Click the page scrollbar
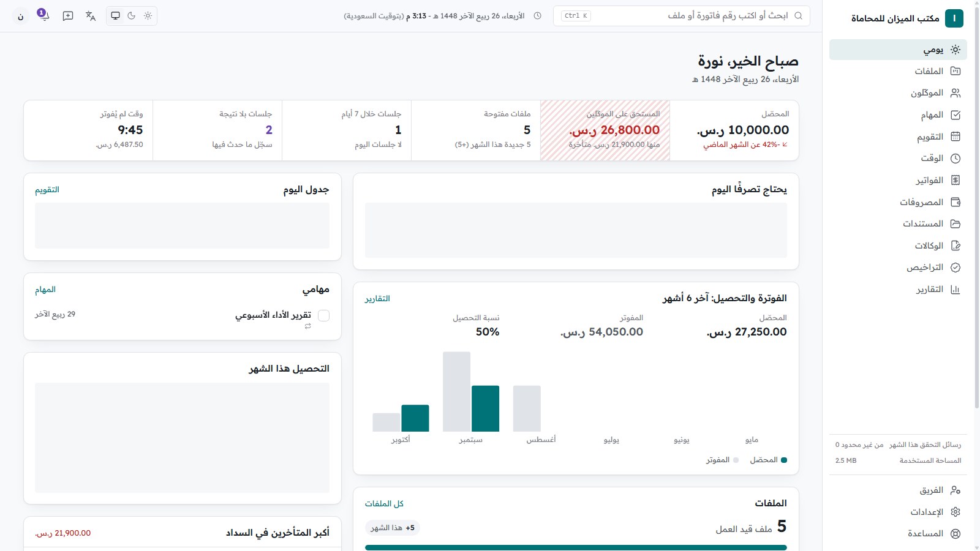 click(977, 208)
